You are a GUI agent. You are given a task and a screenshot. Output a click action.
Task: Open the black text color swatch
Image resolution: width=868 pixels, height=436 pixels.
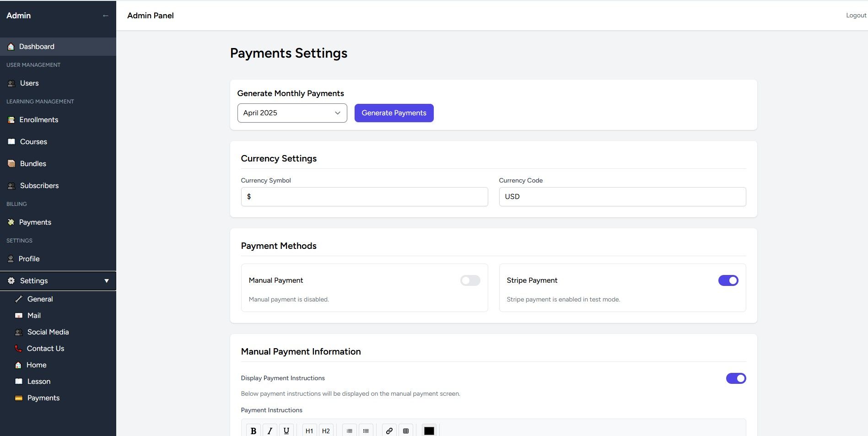point(429,431)
